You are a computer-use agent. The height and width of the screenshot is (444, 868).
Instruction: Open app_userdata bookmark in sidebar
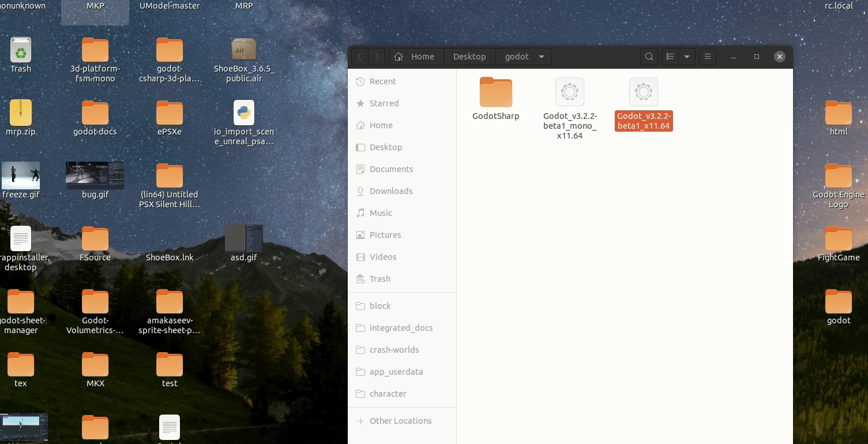(x=402, y=372)
